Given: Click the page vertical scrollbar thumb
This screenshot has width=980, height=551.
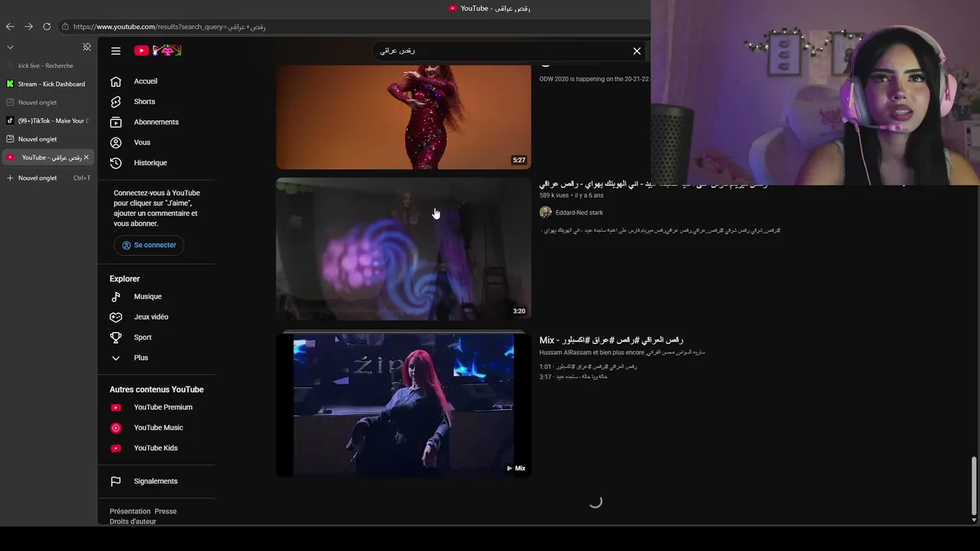Looking at the screenshot, I should tap(974, 486).
